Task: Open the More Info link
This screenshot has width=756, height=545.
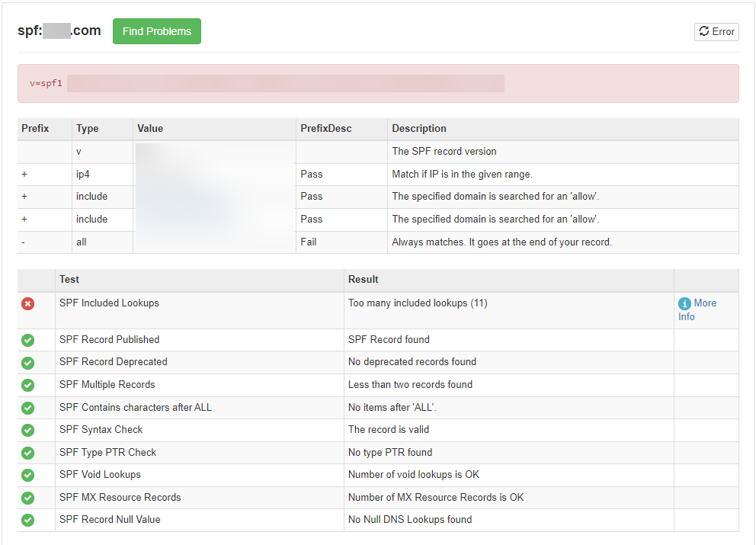Action: click(697, 309)
